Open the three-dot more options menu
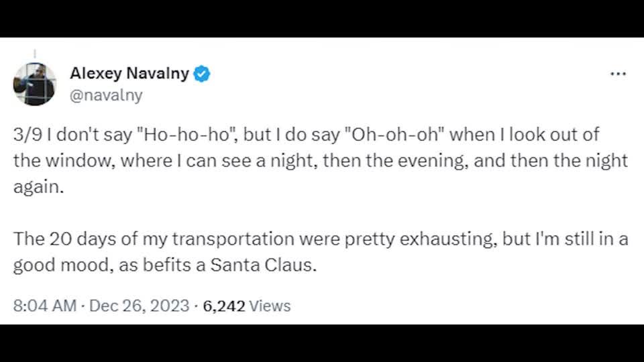This screenshot has width=644, height=362. click(618, 74)
